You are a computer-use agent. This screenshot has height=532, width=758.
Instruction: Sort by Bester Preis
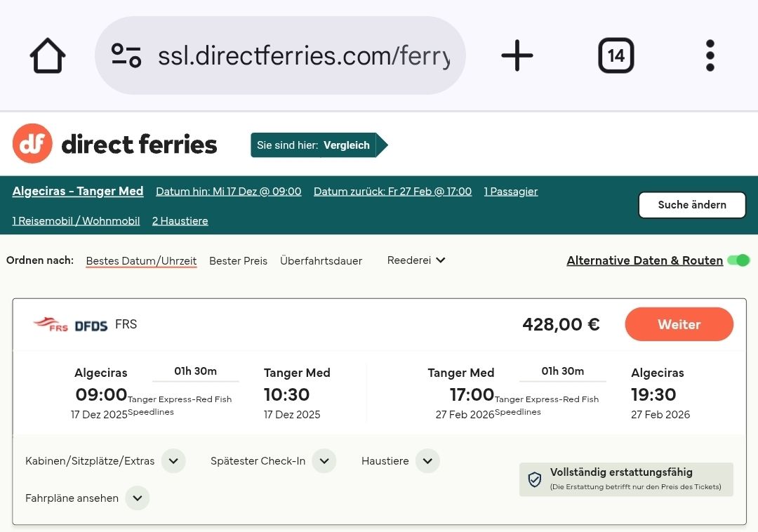point(238,261)
